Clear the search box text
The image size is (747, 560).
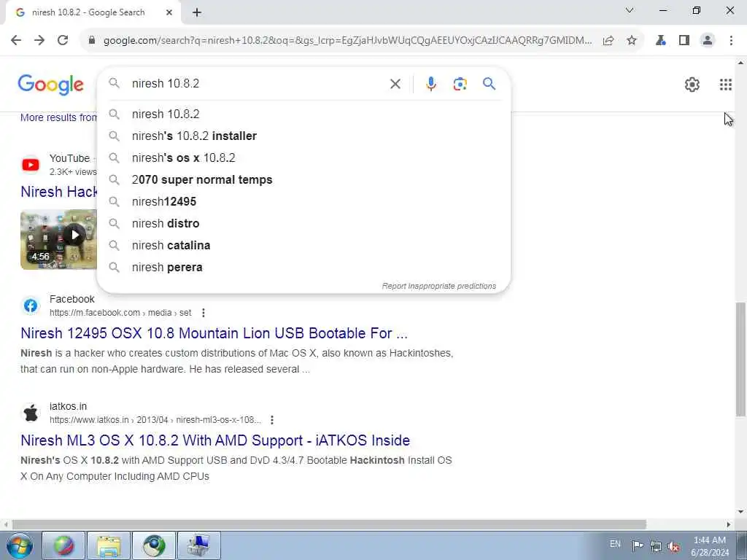coord(395,85)
